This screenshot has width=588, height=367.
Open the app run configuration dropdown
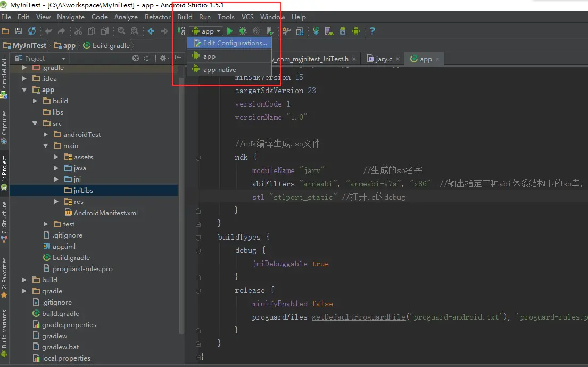[x=206, y=31]
